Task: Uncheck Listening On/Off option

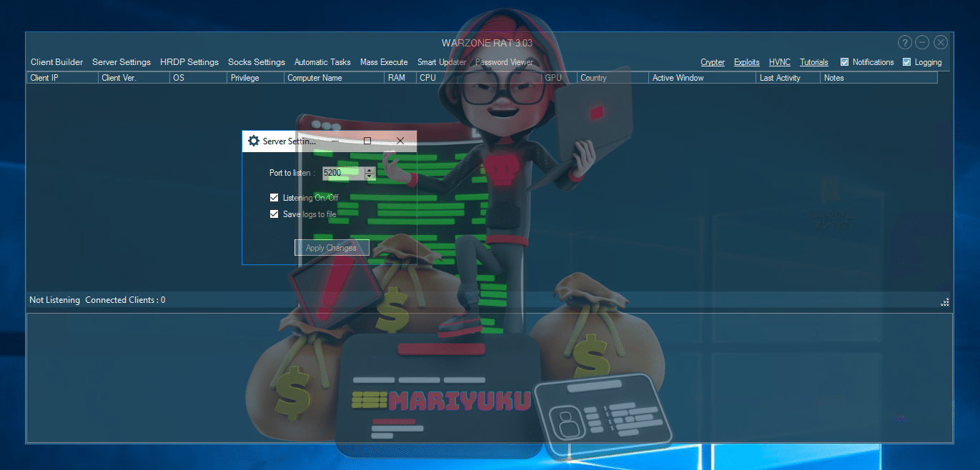Action: pos(274,198)
